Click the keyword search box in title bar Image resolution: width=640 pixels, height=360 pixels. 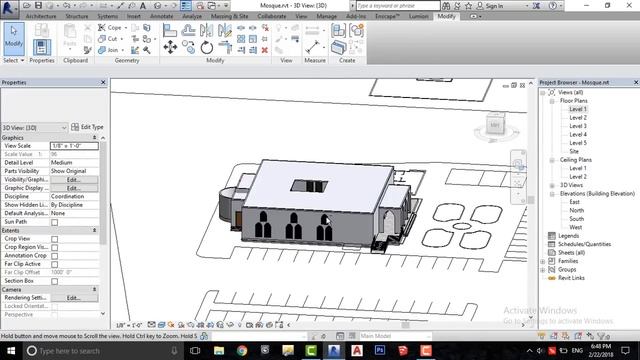398,6
